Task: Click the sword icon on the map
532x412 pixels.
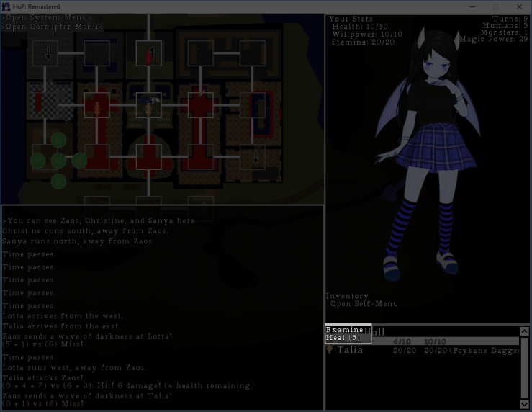Action: (x=201, y=93)
